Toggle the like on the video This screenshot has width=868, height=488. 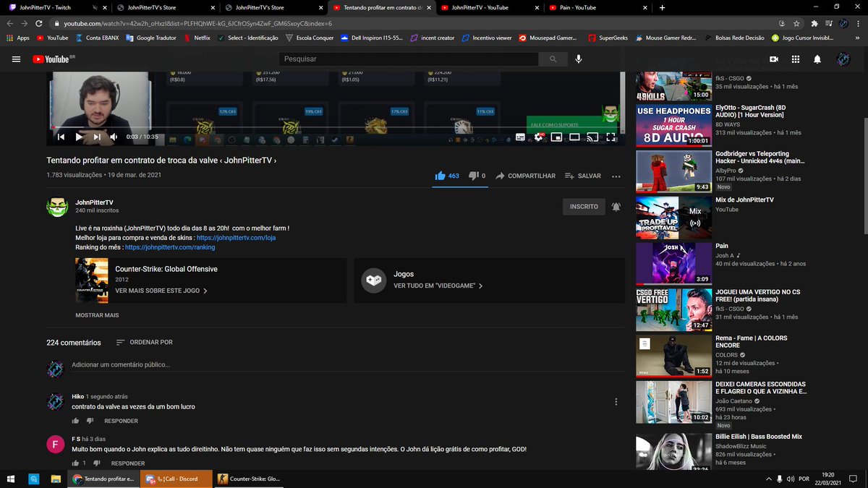coord(447,176)
